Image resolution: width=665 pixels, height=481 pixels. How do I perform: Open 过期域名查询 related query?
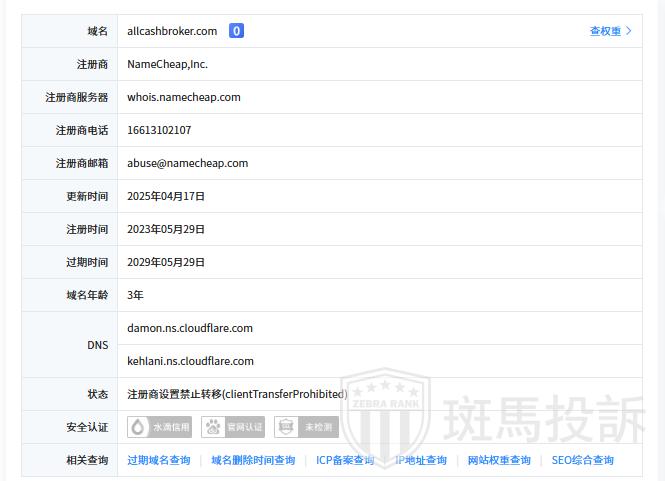click(x=158, y=460)
